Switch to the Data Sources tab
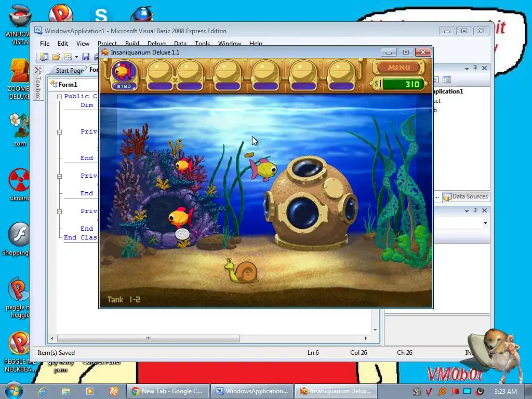This screenshot has width=532, height=399. click(x=466, y=196)
